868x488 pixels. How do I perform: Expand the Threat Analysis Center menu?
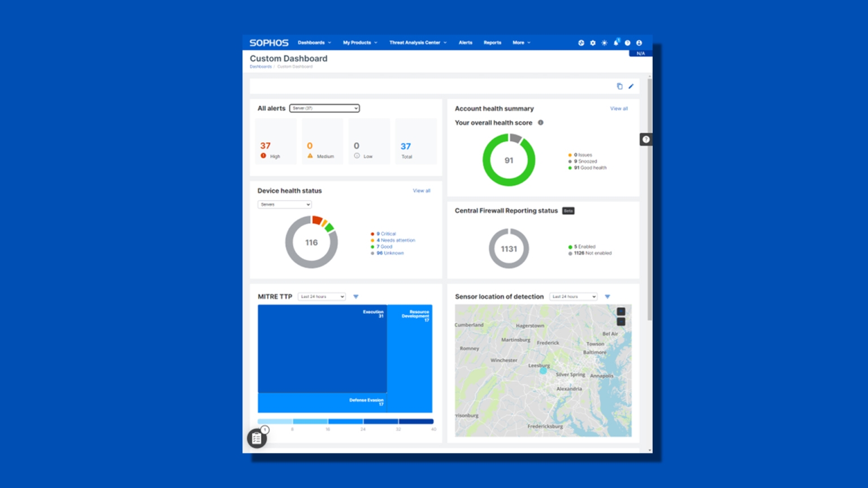[418, 42]
